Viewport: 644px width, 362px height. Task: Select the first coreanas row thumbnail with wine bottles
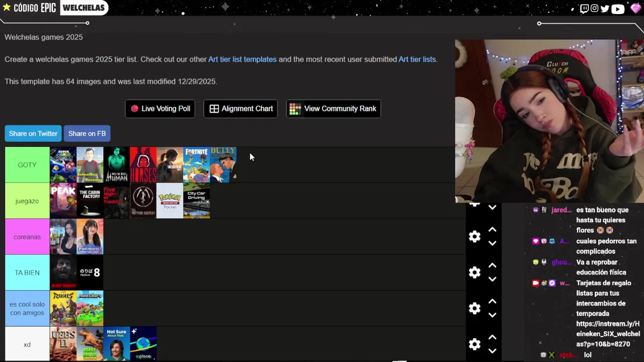(63, 237)
